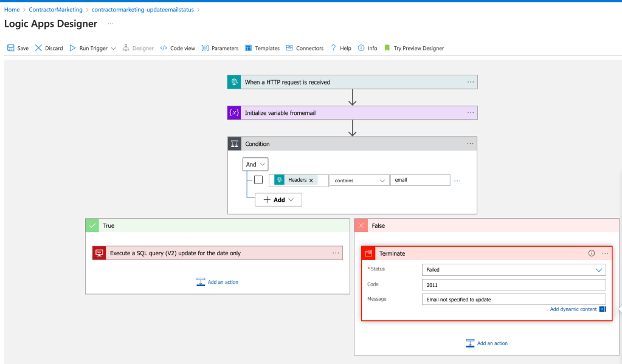Open Connectors from toolbar
Viewport: 622px width, 364px height.
pyautogui.click(x=305, y=48)
